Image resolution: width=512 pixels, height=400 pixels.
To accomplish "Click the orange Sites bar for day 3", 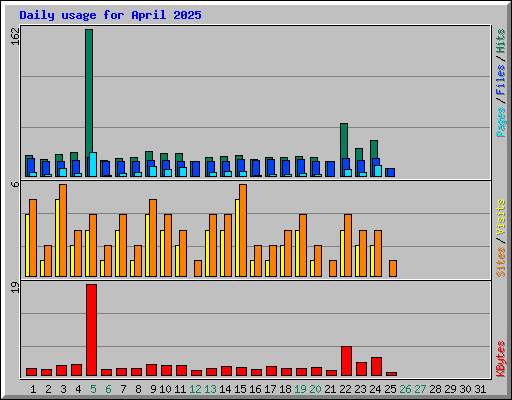I will click(x=63, y=230).
